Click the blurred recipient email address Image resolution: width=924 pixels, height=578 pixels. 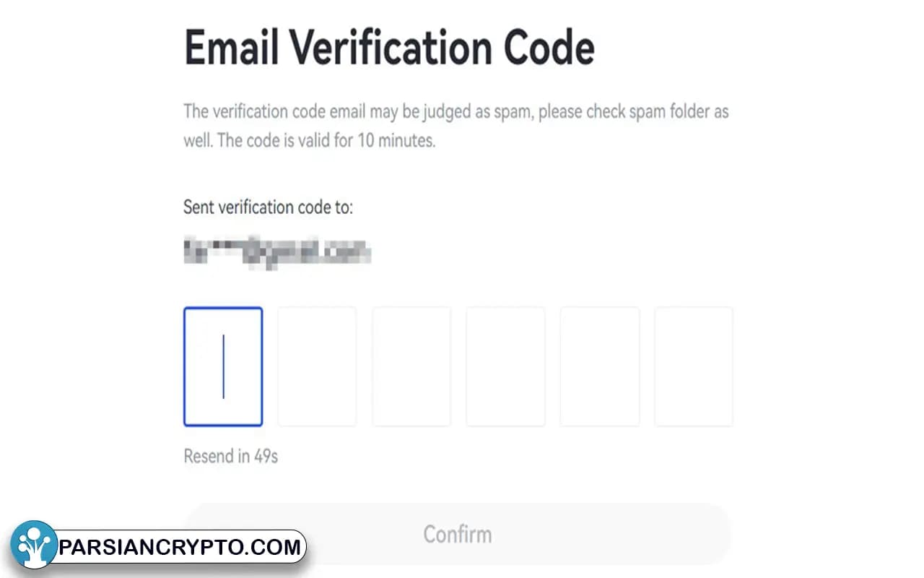tap(276, 252)
